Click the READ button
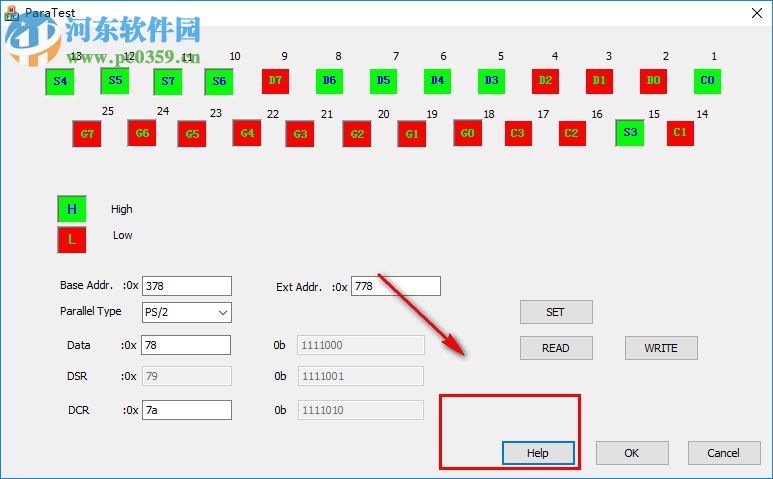 [556, 348]
